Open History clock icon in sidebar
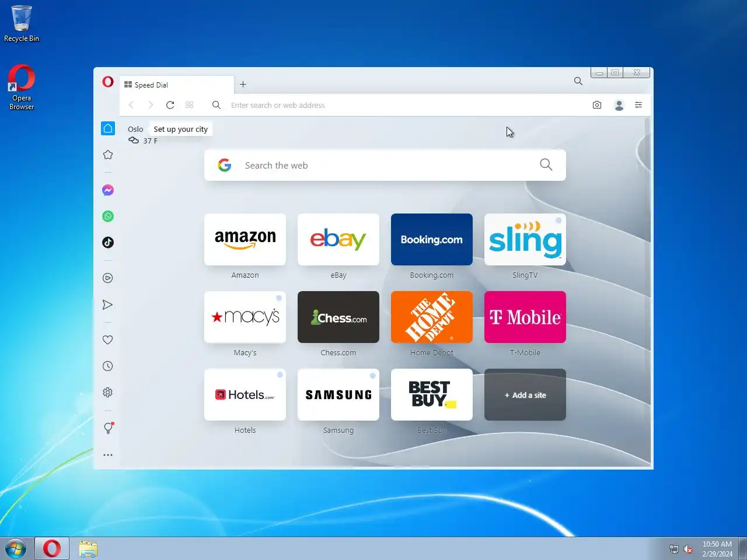This screenshot has height=560, width=747. (x=108, y=366)
